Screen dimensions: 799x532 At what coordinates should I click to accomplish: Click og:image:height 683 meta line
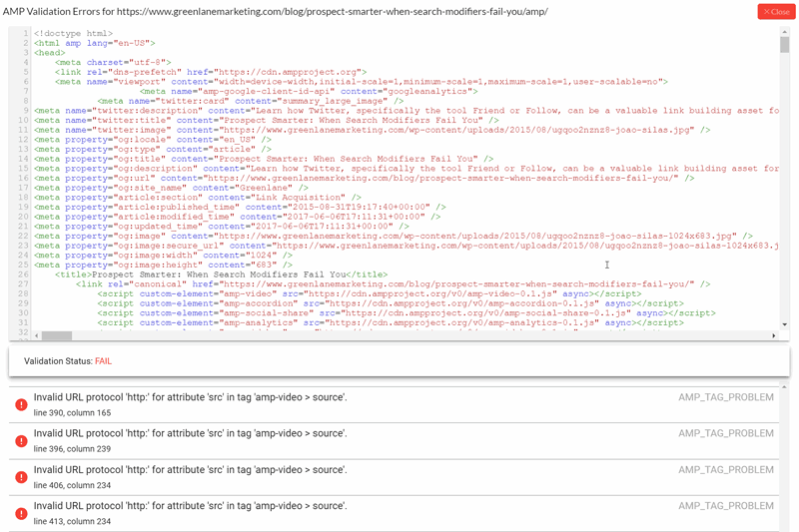(163, 266)
